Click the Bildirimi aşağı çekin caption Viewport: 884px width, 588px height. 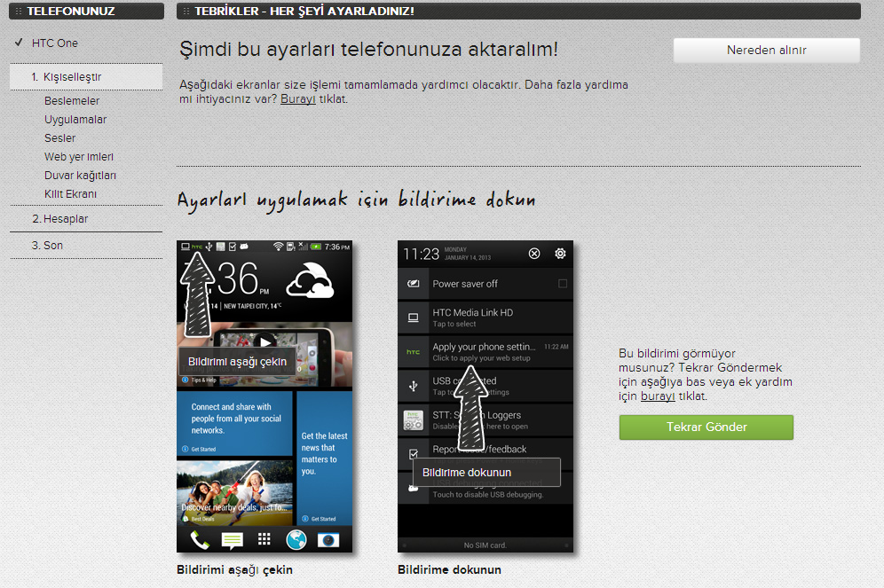234,569
